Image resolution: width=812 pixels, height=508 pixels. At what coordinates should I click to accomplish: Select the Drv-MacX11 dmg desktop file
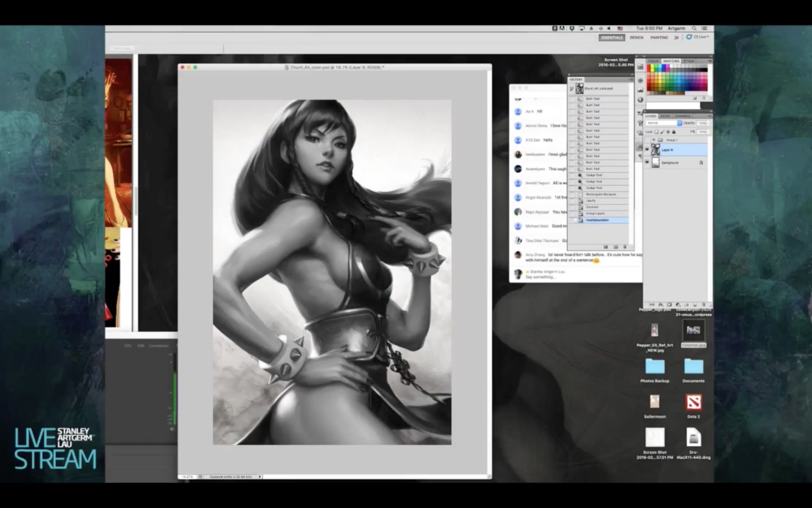tap(694, 438)
